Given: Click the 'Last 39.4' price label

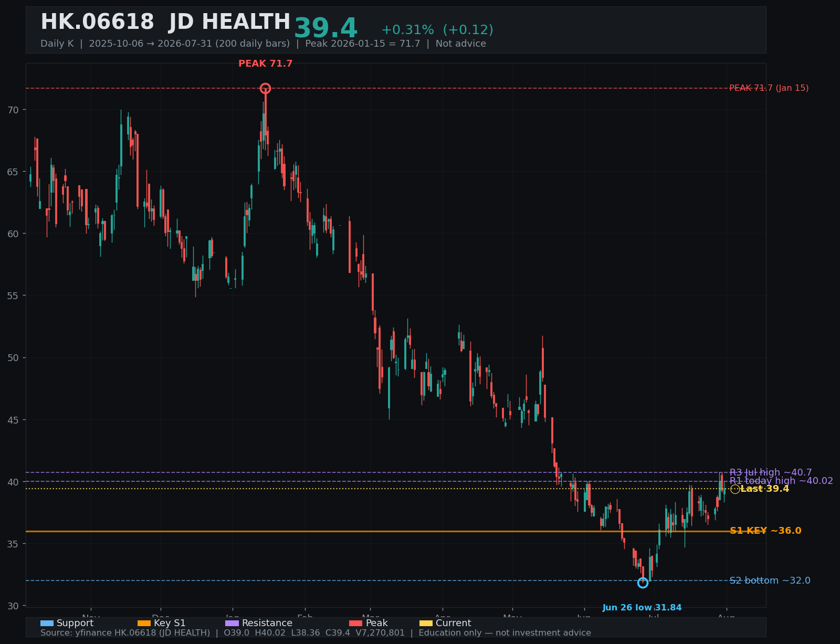Looking at the screenshot, I should click(765, 489).
